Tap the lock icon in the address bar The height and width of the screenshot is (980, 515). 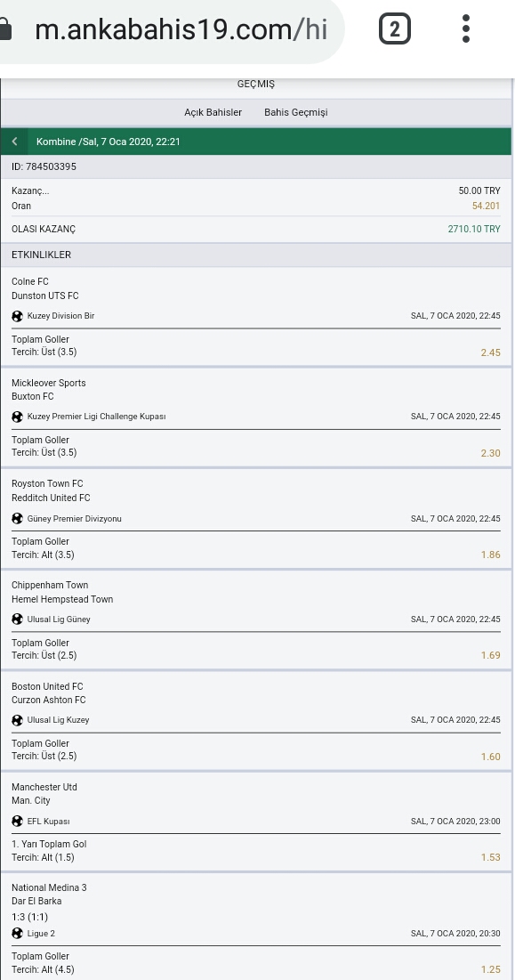(4, 28)
